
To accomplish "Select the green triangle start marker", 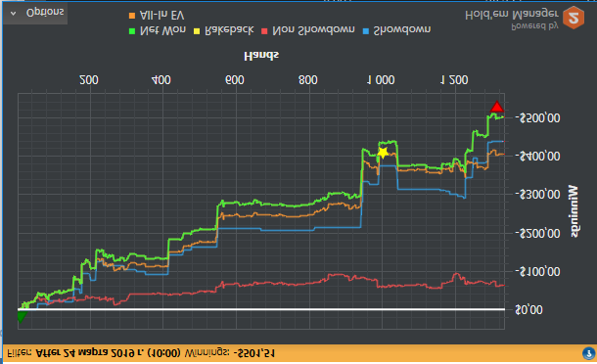I will click(22, 316).
